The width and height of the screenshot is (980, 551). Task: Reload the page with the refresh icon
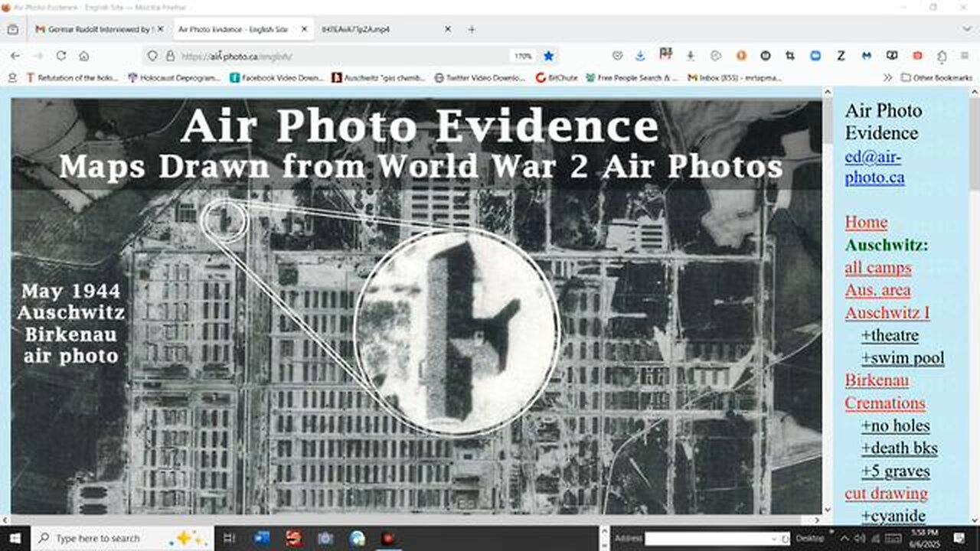[61, 56]
